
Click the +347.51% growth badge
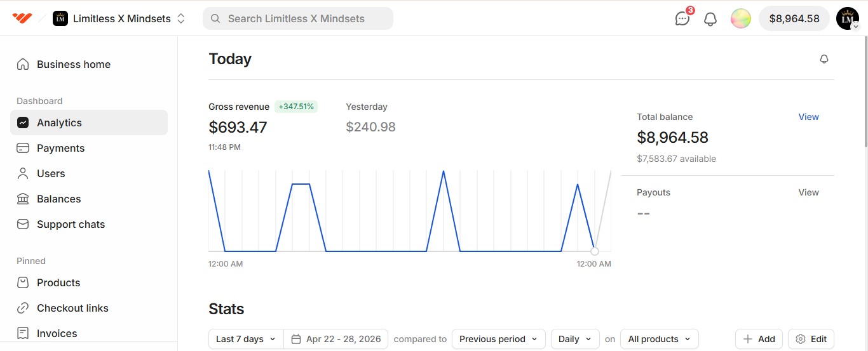coord(296,107)
